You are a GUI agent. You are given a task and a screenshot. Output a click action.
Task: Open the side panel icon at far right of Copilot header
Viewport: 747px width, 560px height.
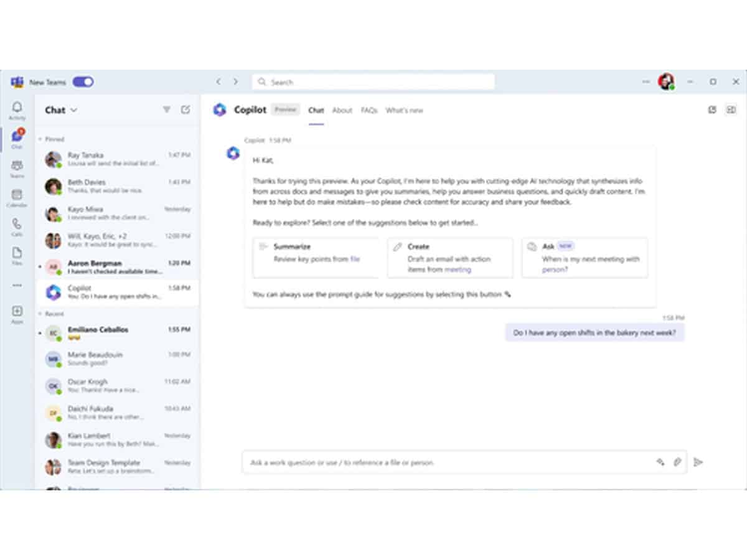[731, 110]
